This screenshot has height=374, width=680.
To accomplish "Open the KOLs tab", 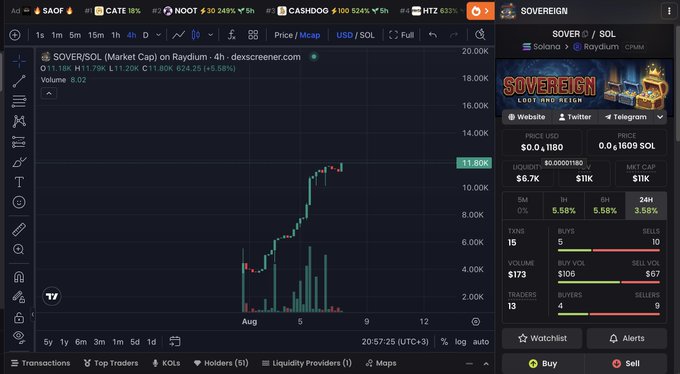I will pos(166,363).
